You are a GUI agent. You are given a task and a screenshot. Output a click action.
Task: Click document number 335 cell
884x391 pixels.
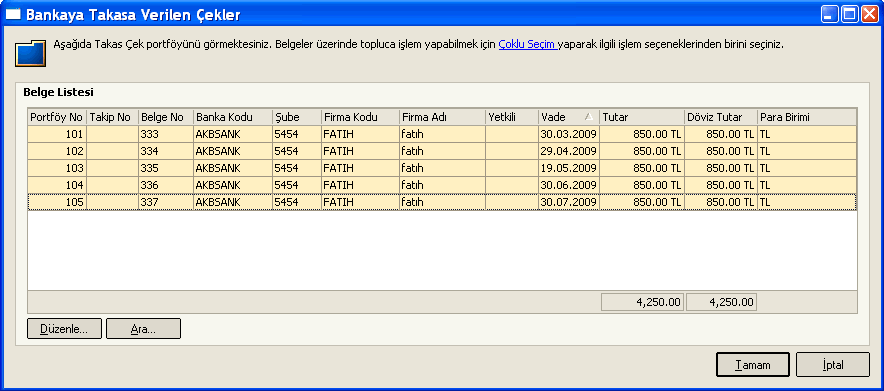(x=166, y=168)
